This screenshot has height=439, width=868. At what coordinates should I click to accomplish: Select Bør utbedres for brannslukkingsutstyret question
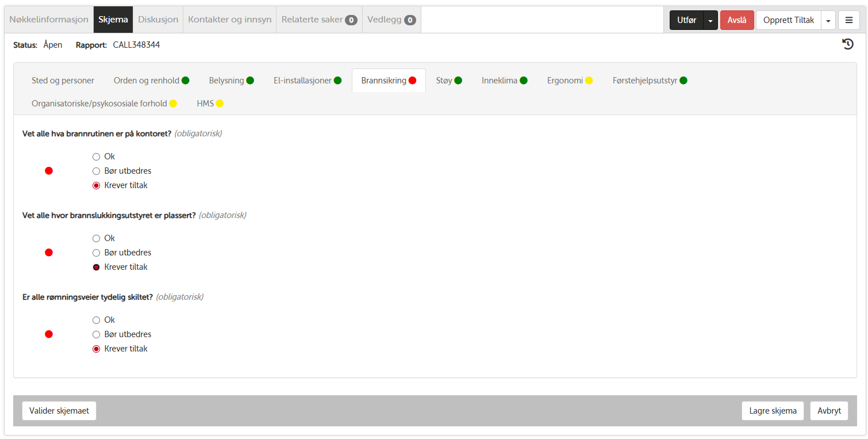point(97,253)
